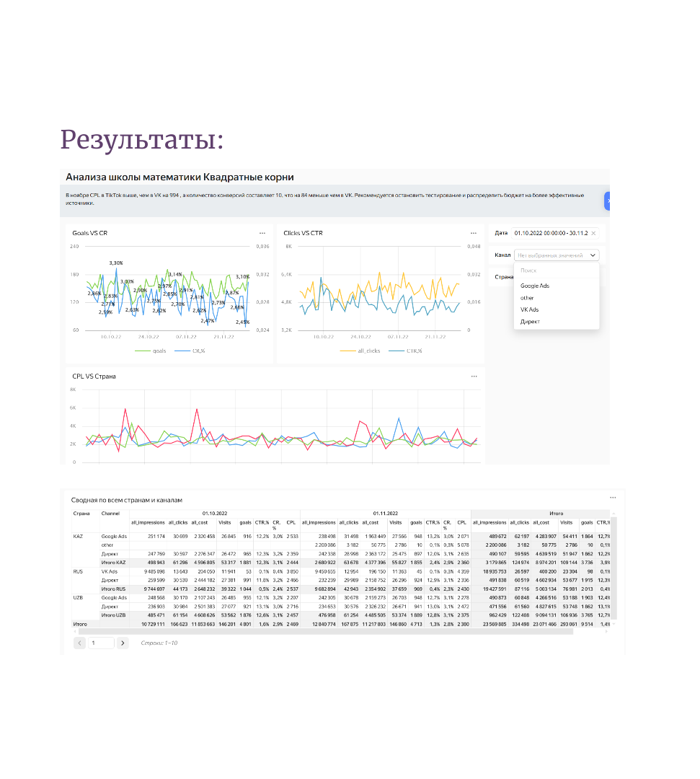
Task: Click the 'Итого RUS' subtotal row label
Action: click(113, 589)
